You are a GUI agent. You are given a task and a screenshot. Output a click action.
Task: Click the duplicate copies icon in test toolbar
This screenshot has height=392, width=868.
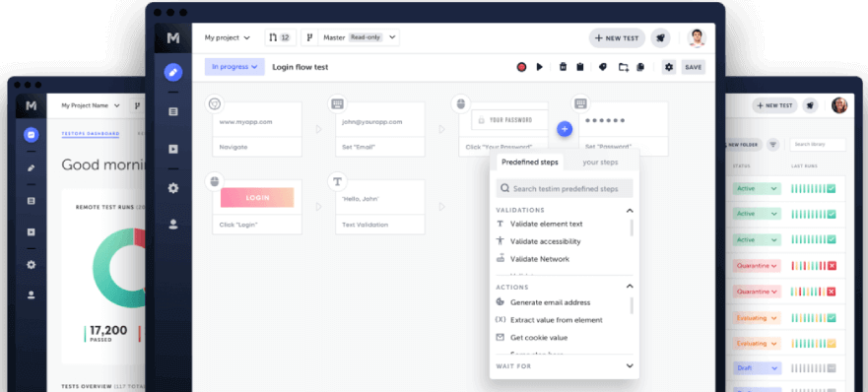[640, 67]
